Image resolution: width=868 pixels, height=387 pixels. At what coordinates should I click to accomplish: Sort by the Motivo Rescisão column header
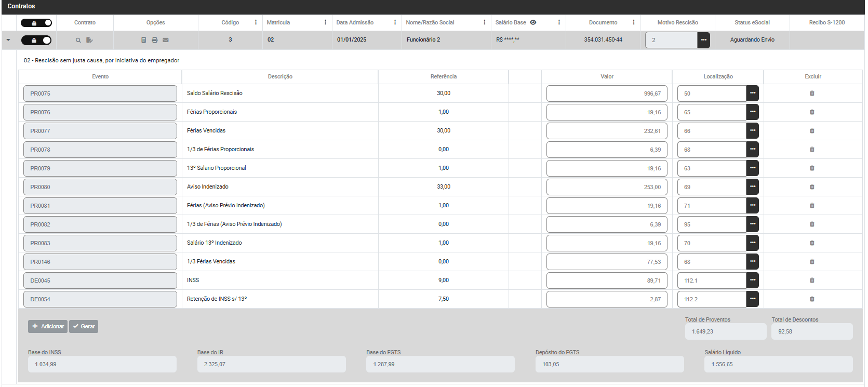tap(678, 23)
